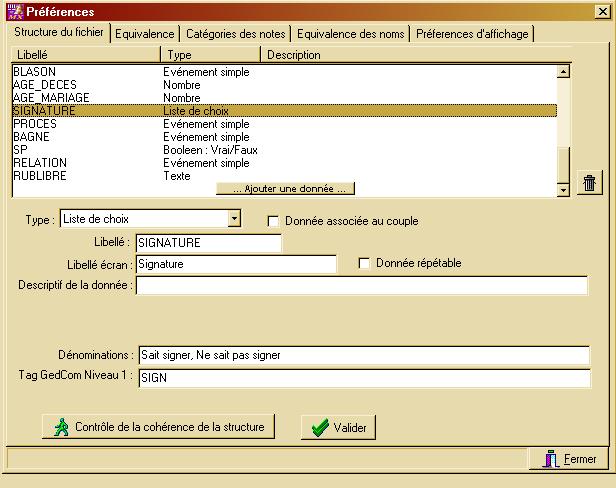
Task: Click the trash can delete icon
Action: [x=589, y=183]
